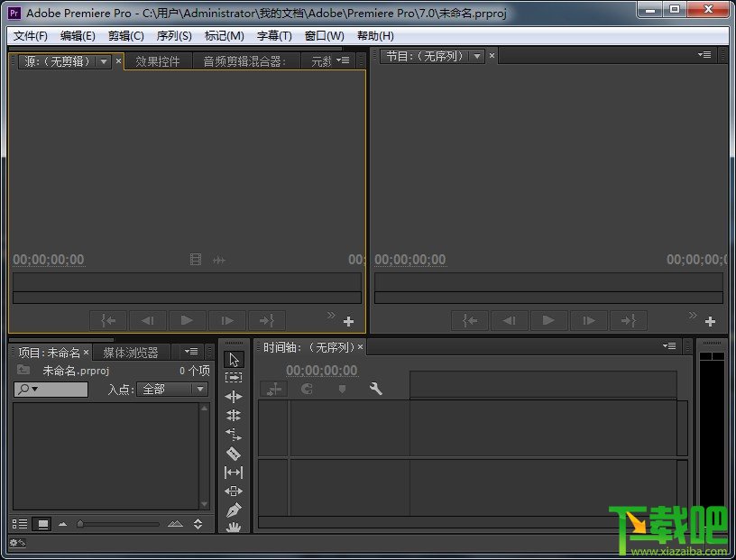The width and height of the screenshot is (736, 560).
Task: Open button editor plus in program monitor
Action: (710, 321)
